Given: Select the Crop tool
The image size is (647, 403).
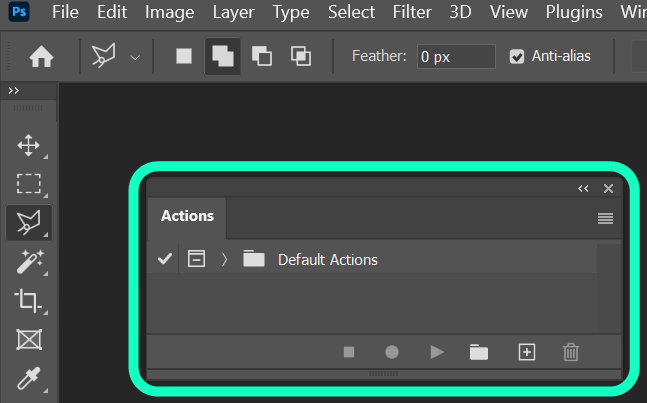Looking at the screenshot, I should (28, 300).
